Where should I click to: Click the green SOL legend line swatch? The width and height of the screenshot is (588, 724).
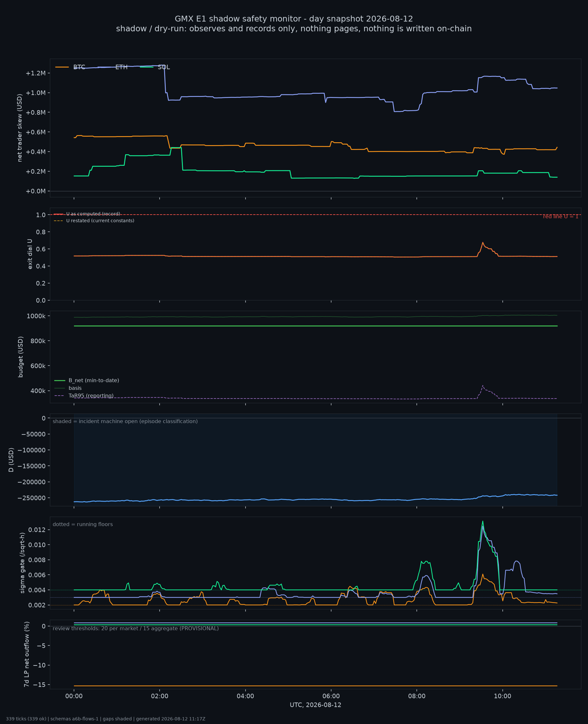(147, 67)
